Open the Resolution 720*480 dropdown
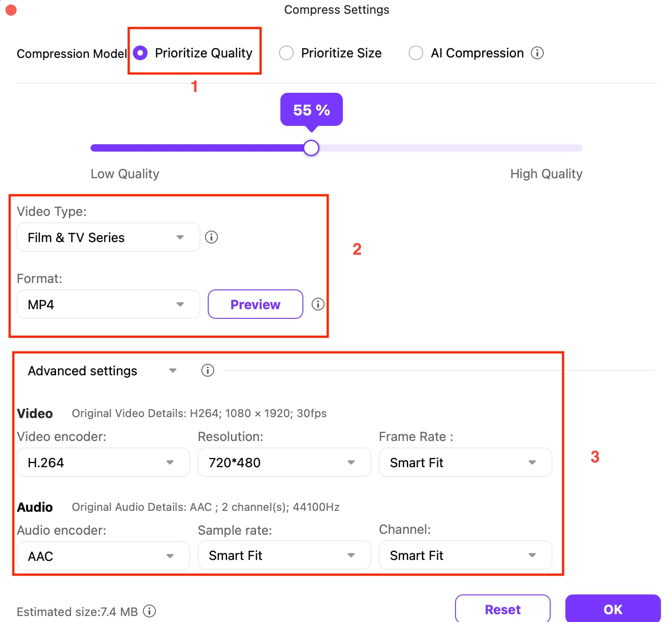 (284, 462)
